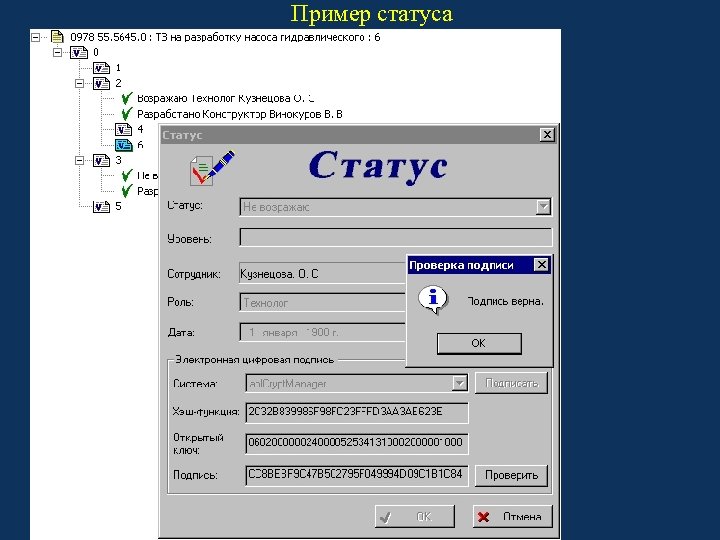Click the pen and document Статус logo icon
The height and width of the screenshot is (540, 720).
pyautogui.click(x=212, y=168)
